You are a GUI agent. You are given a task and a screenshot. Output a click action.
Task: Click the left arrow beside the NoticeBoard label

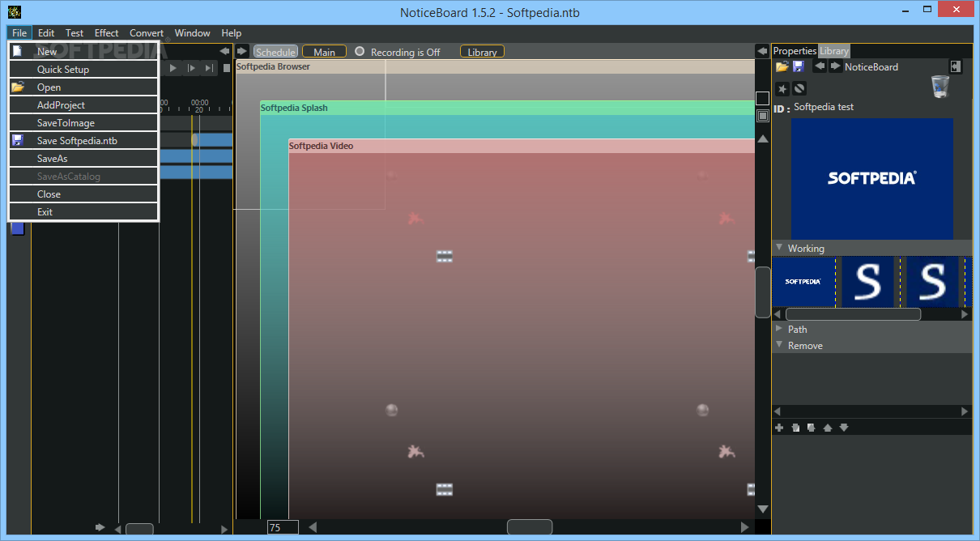[820, 66]
